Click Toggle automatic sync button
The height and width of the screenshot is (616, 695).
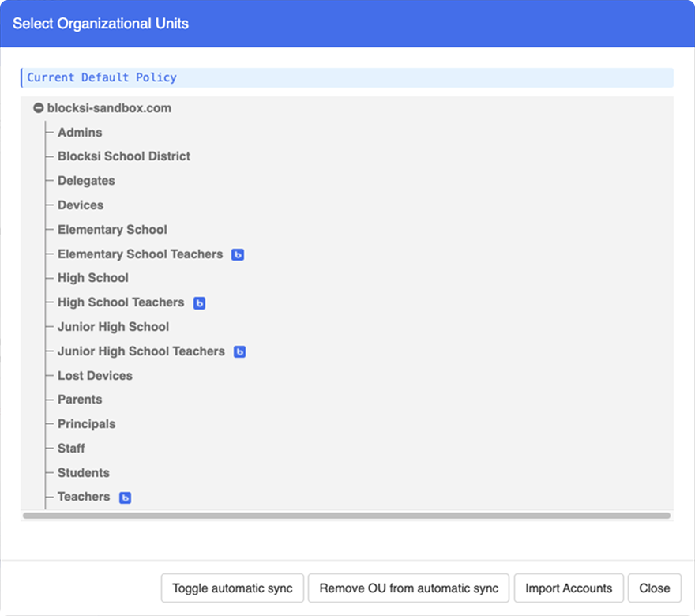232,588
